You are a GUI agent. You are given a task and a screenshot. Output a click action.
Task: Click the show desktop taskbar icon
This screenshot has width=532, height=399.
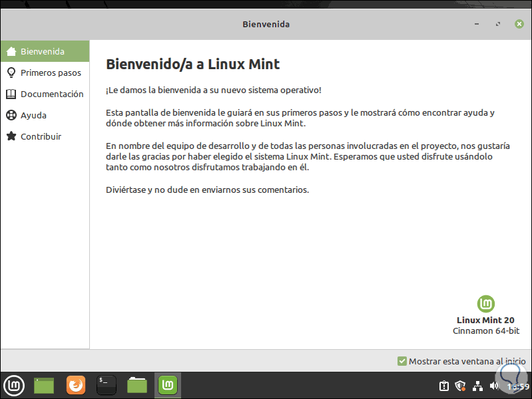[44, 386]
